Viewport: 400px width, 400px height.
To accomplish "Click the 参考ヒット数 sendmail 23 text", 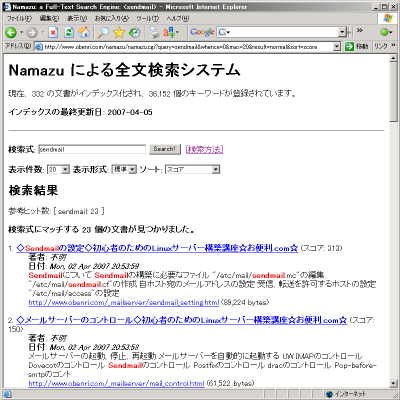I will [x=56, y=211].
